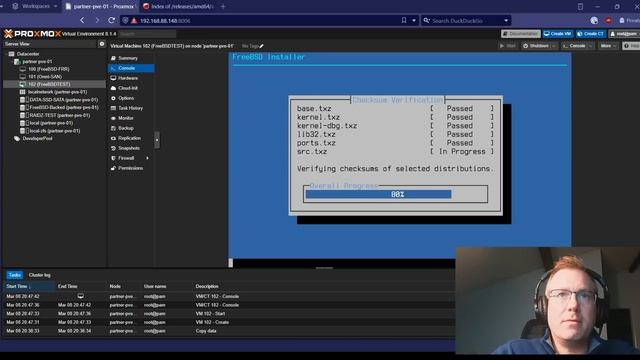The height and width of the screenshot is (360, 640).
Task: Reload the current page
Action: tap(111, 20)
